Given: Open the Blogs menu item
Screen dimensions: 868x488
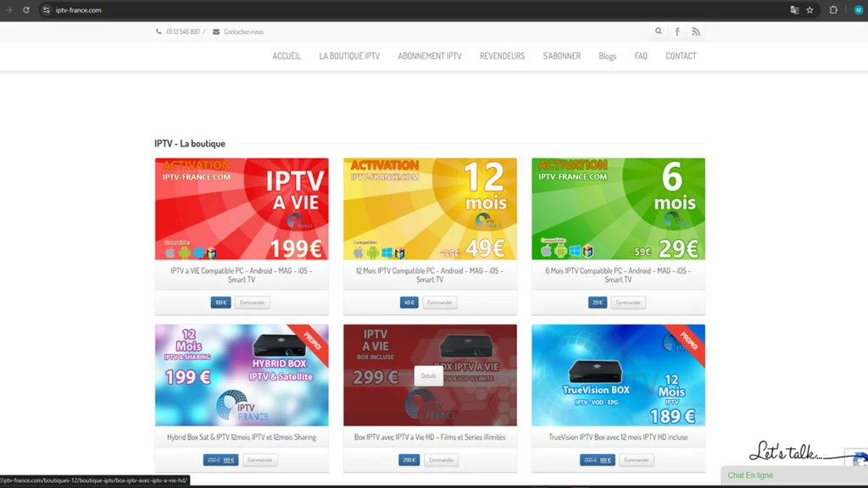Looking at the screenshot, I should tap(607, 56).
